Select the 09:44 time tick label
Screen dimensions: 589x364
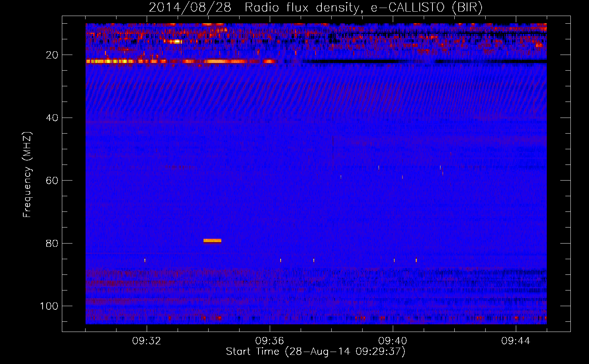pos(516,341)
